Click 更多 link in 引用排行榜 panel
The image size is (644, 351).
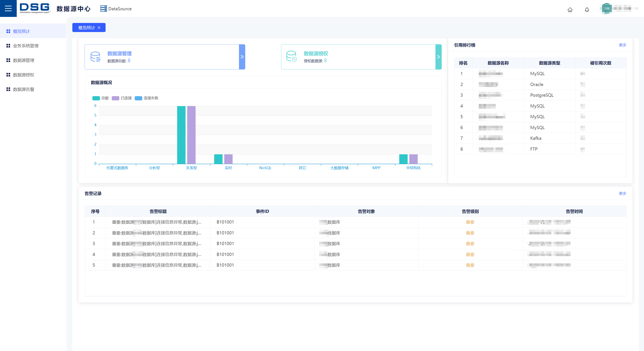click(x=622, y=45)
